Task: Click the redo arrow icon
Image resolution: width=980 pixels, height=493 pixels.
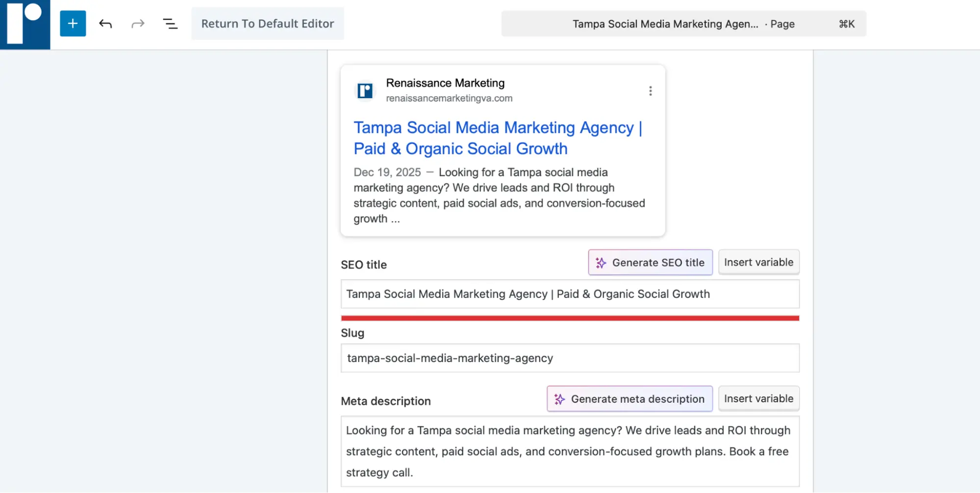Action: tap(138, 23)
